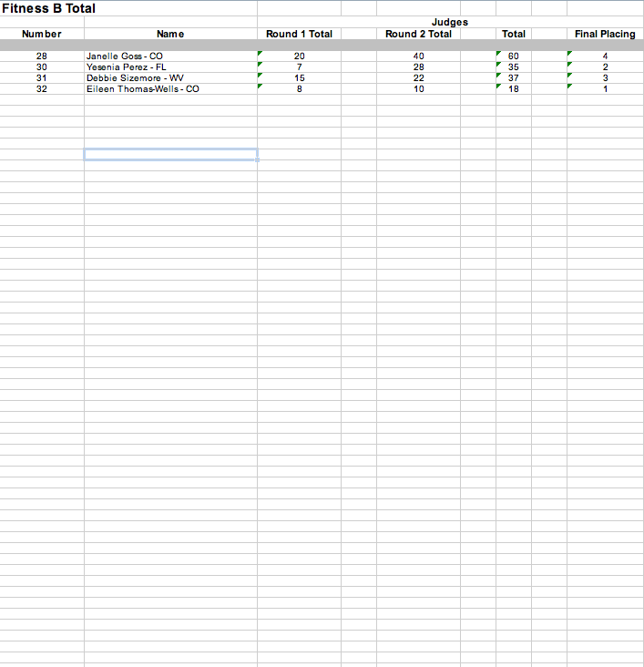Select the 'Judges' header cell
Screen dimensions: 644x667
click(x=449, y=22)
